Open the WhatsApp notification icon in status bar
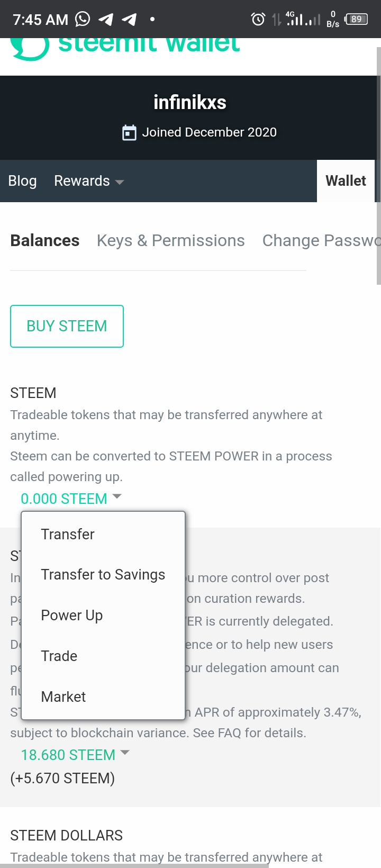381x868 pixels. coord(83,19)
